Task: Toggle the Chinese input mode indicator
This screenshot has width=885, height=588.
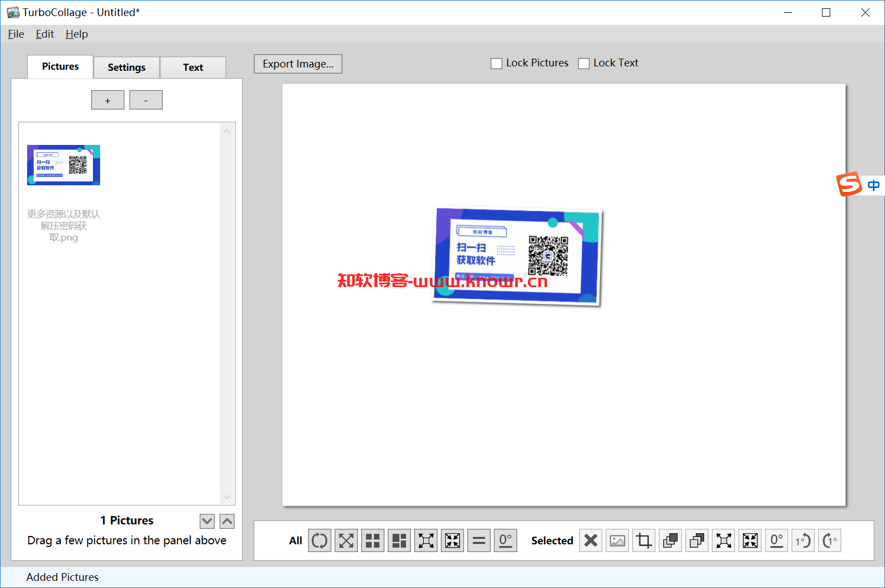Action: (873, 185)
